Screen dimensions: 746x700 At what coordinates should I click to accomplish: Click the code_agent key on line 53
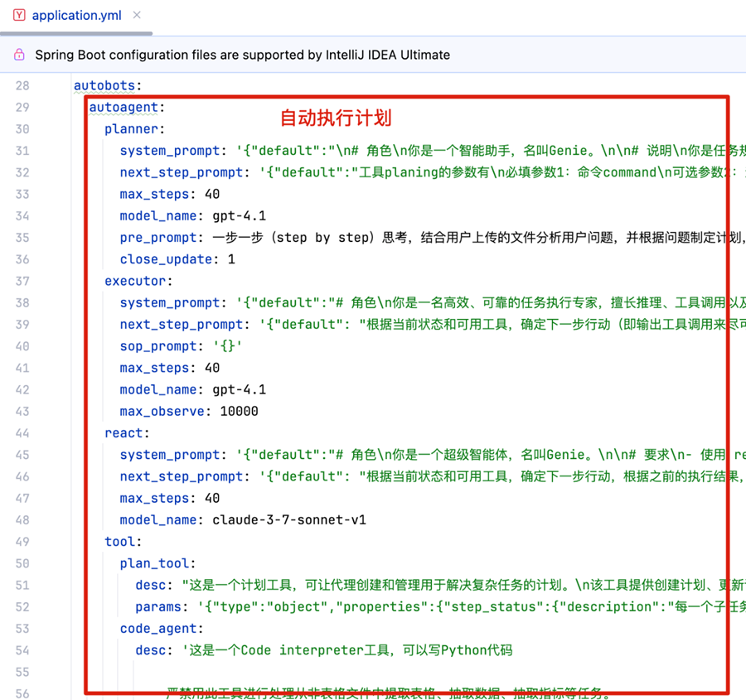(x=158, y=629)
